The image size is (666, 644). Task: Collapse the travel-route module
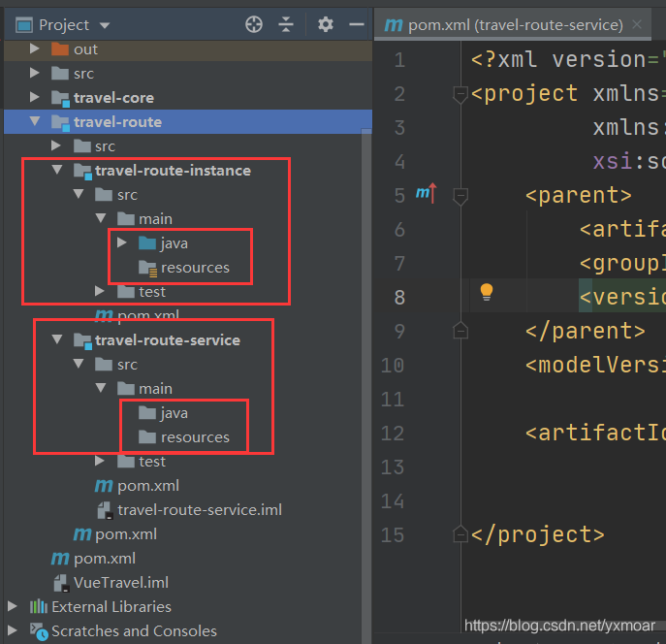click(x=35, y=121)
